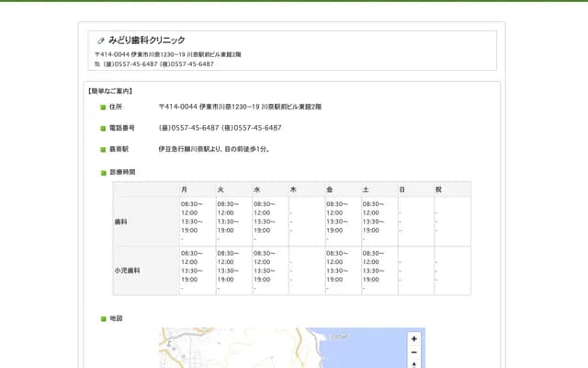Click the 木 column header
Viewport: 588px width, 368px height.
point(307,190)
